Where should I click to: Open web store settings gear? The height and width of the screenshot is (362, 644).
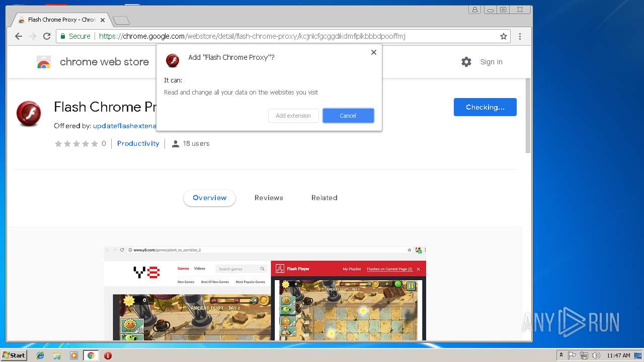point(466,62)
